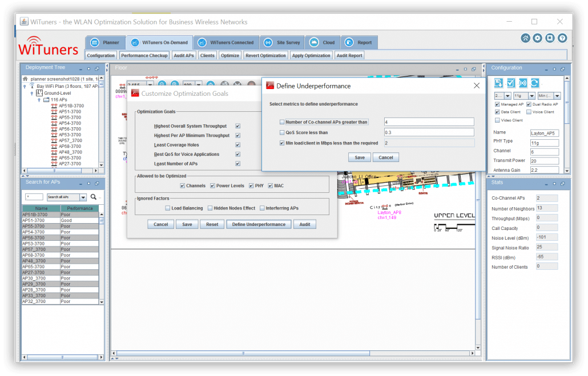Cancel the Customize Optimization Goals dialog
Viewport: 588px width, 376px height.
pos(160,224)
